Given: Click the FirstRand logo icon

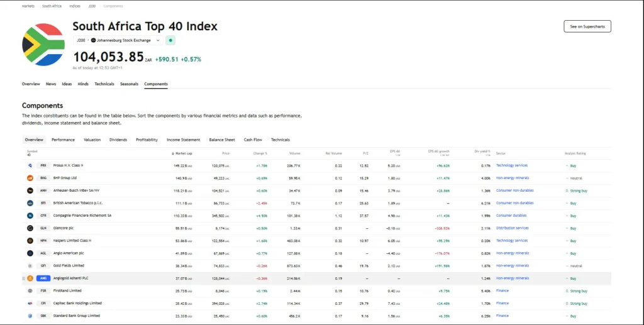Looking at the screenshot, I should 30,290.
